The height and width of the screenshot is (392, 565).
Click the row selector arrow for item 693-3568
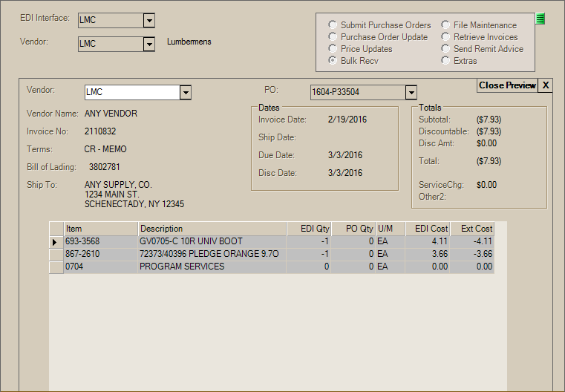point(56,242)
